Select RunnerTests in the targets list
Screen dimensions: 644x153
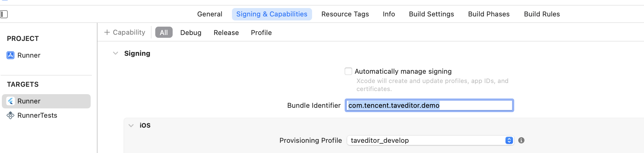tap(37, 116)
